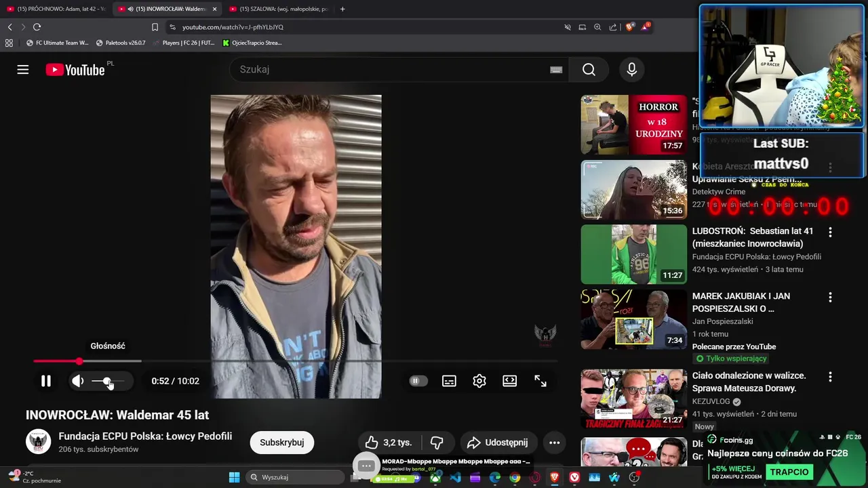Open the bookmarks grid apps icon

(9, 43)
